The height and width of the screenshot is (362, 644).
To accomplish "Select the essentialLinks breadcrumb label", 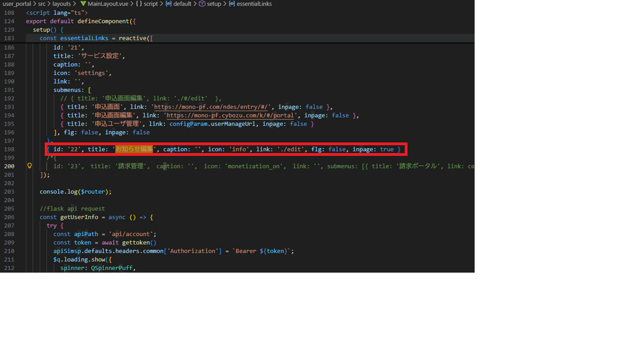I will coord(254,4).
